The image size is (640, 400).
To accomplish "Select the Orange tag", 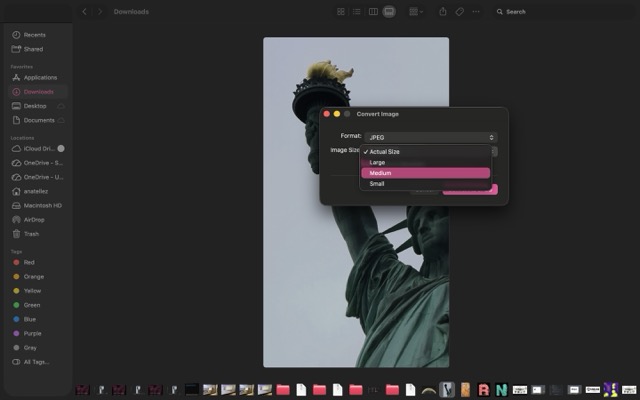I will pyautogui.click(x=38, y=277).
